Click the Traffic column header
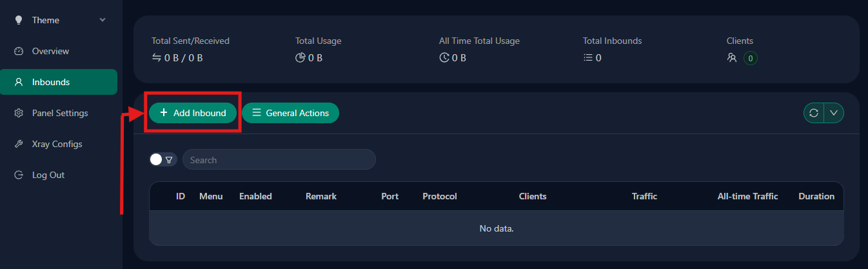This screenshot has width=868, height=269. click(644, 196)
